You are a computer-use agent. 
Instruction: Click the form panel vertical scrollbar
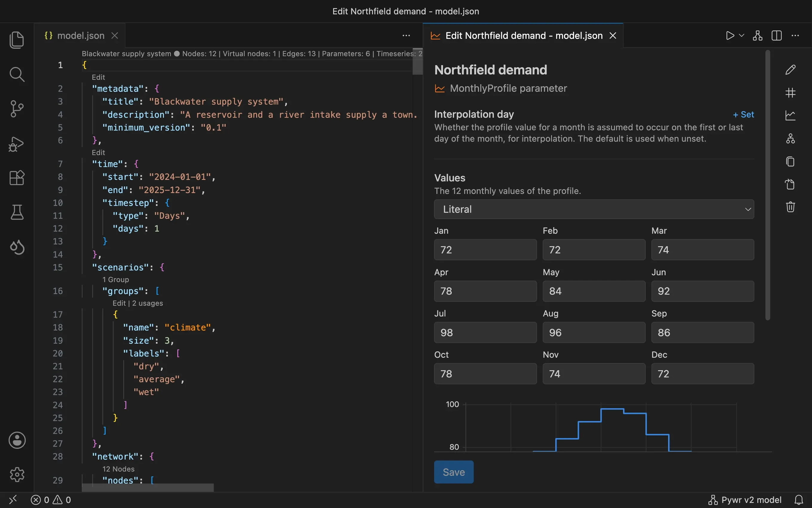(x=768, y=185)
